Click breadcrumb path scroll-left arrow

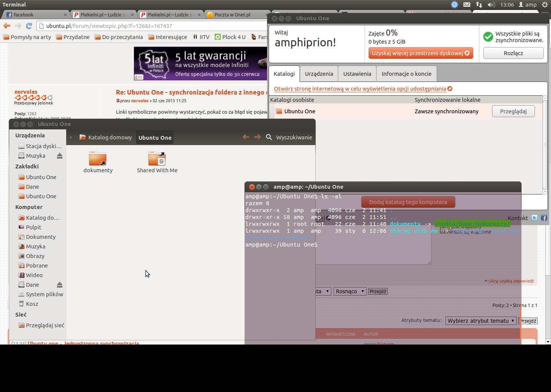pos(71,137)
